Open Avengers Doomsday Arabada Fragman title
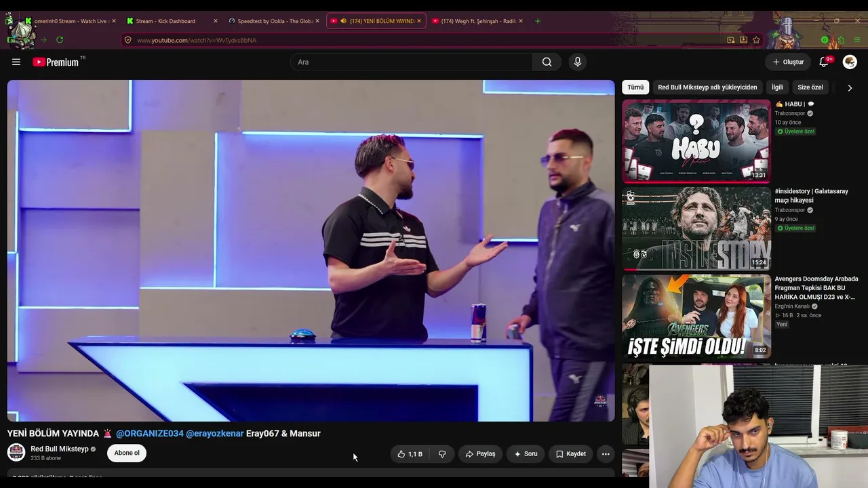This screenshot has height=488, width=868. click(816, 288)
